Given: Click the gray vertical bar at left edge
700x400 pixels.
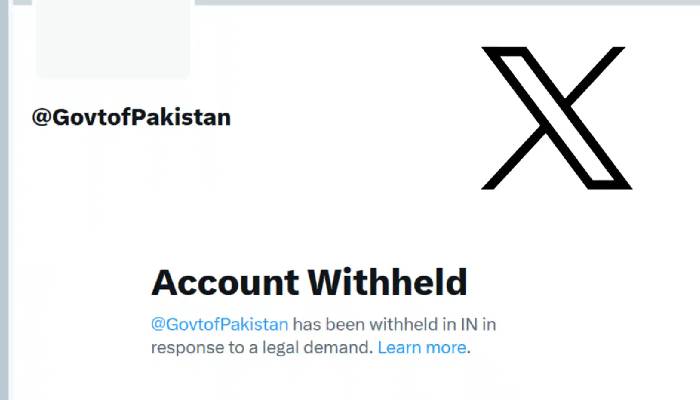Looking at the screenshot, I should tap(4, 200).
